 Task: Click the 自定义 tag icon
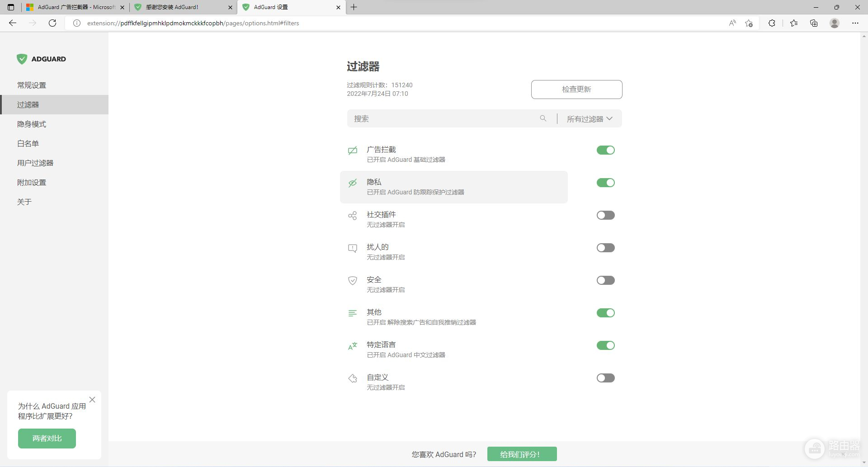coord(353,378)
